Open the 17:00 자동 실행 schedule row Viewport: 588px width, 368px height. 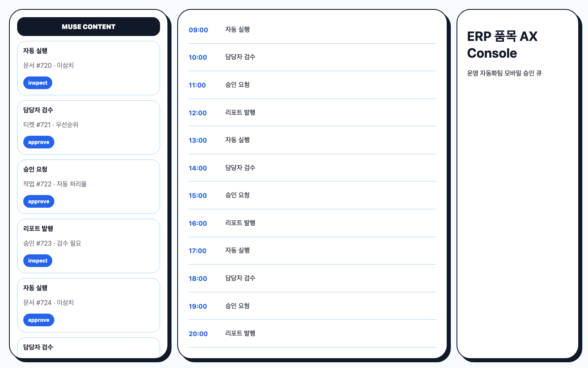point(312,251)
